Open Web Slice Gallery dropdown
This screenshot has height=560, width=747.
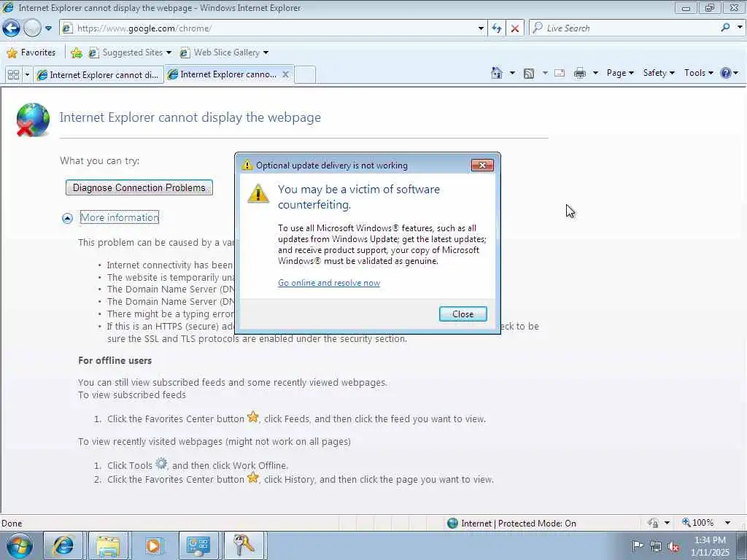click(224, 52)
